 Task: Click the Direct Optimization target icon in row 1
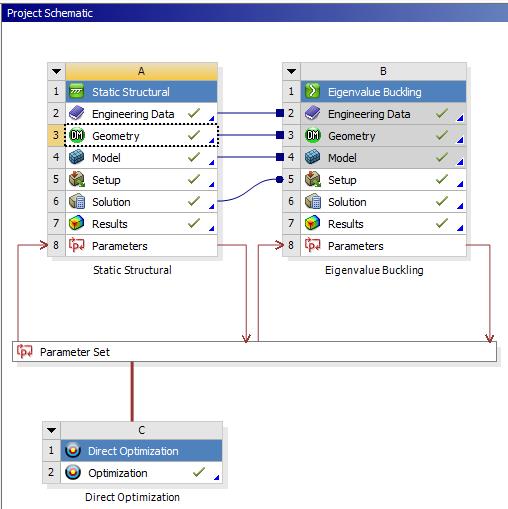tap(73, 451)
